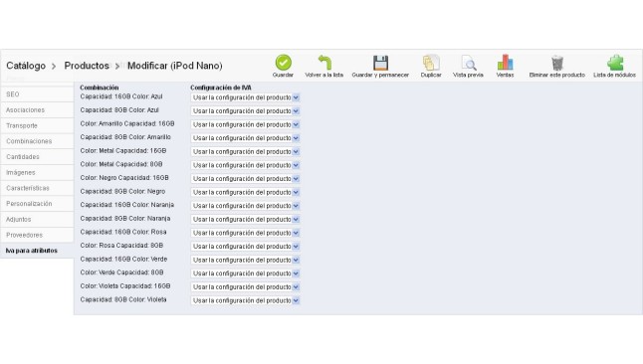Open Vista previa magnifier icon
Screen dimensions: 643x364
(468, 63)
